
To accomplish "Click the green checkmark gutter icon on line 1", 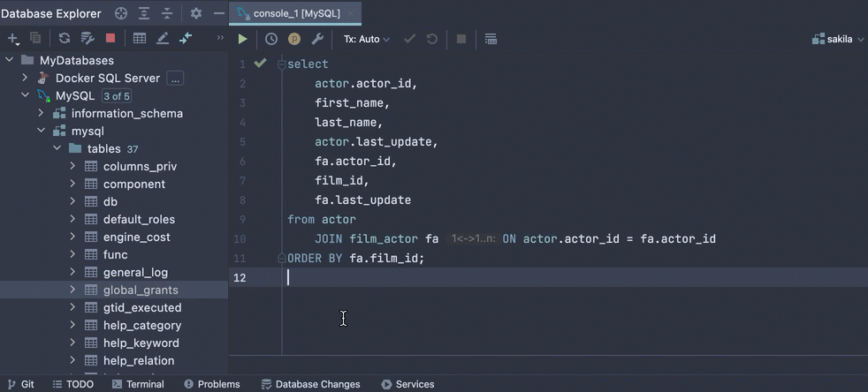I will tap(260, 63).
